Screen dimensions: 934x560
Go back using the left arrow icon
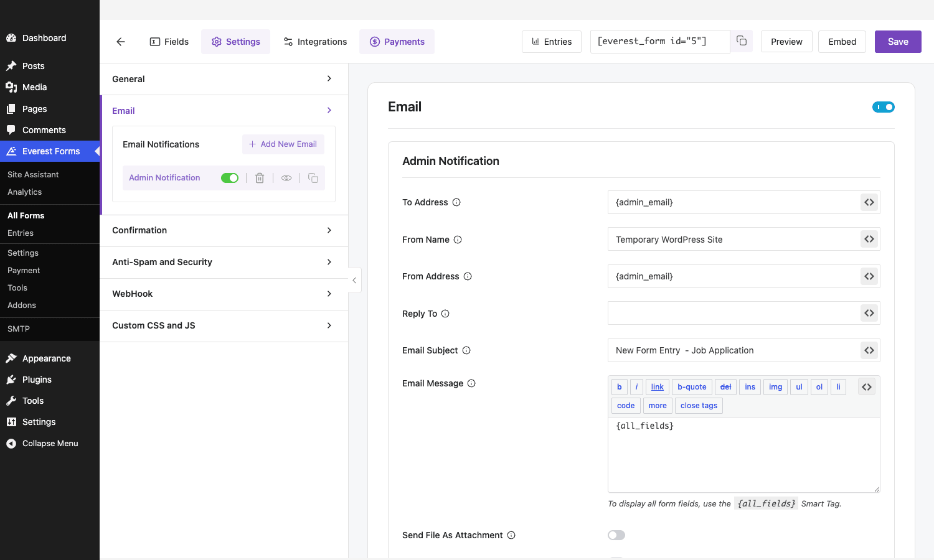click(121, 42)
